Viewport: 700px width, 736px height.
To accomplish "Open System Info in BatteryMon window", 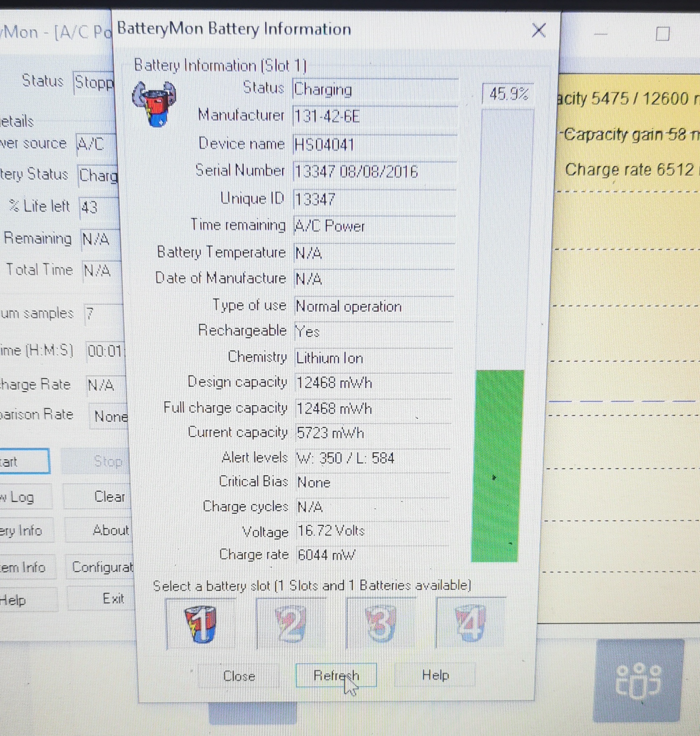I will tap(27, 567).
